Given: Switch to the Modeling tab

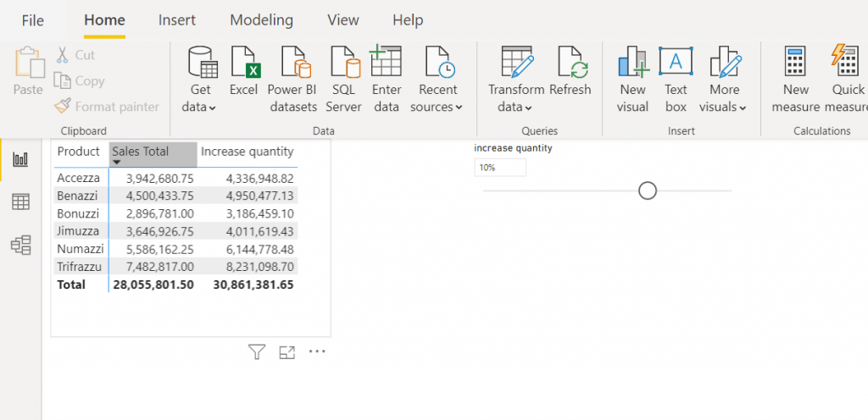Looking at the screenshot, I should click(261, 20).
